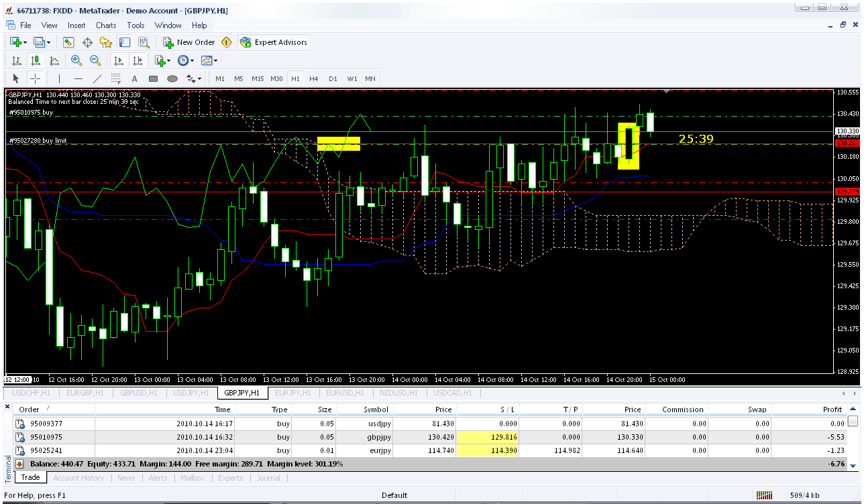Switch to the EURJPY,H1 chart tab
The image size is (864, 504).
[292, 393]
